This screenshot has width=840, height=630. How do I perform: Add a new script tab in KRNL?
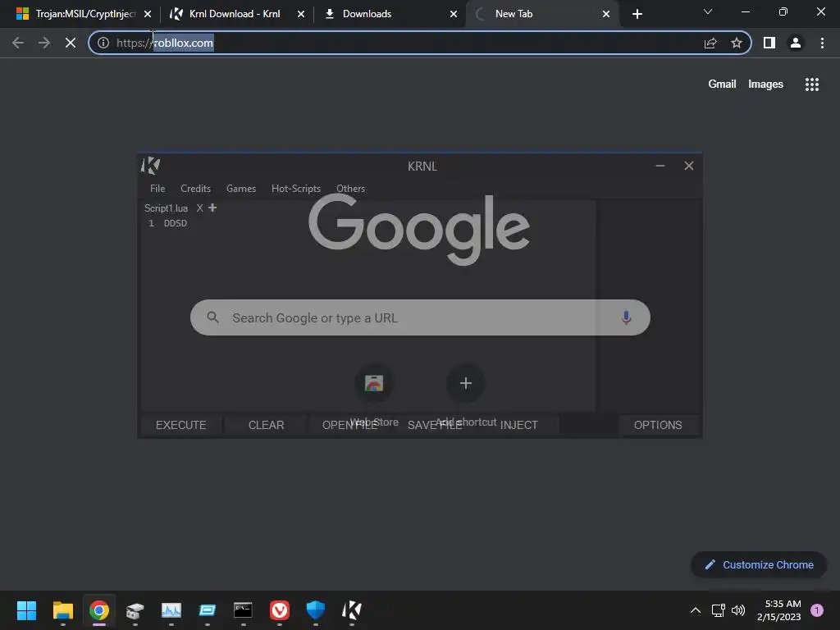point(212,208)
